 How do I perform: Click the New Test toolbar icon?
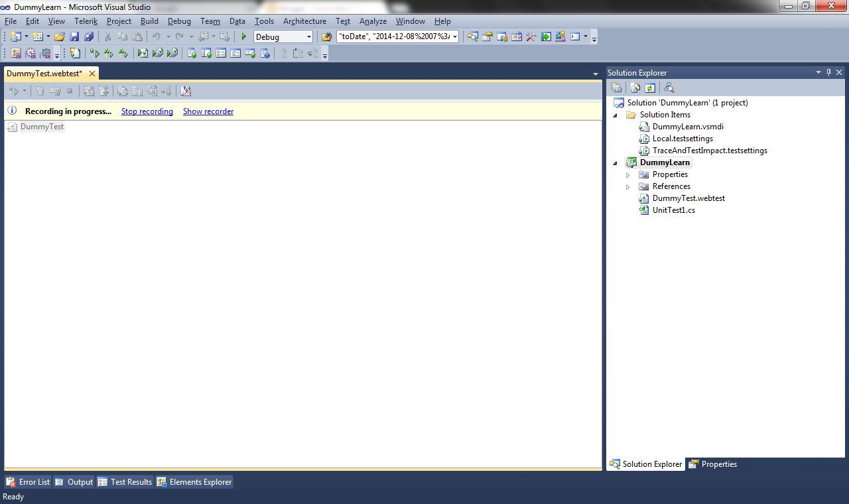click(75, 54)
